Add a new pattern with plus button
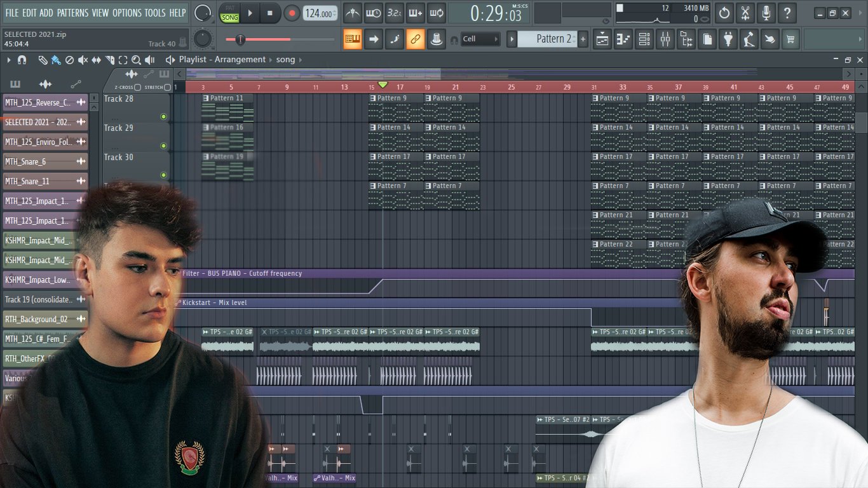 point(583,39)
